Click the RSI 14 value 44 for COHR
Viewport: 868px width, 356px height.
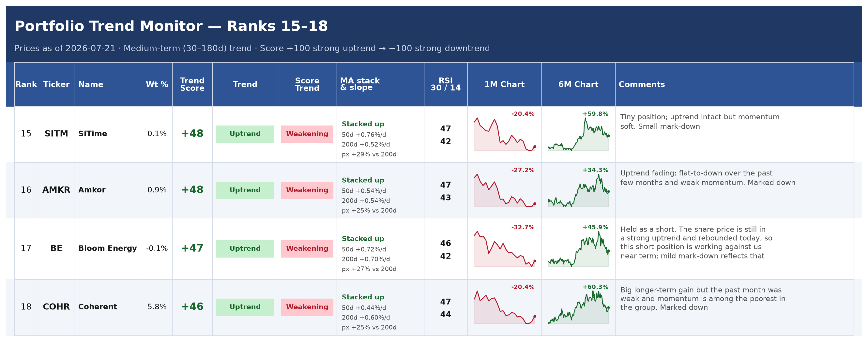(x=446, y=314)
